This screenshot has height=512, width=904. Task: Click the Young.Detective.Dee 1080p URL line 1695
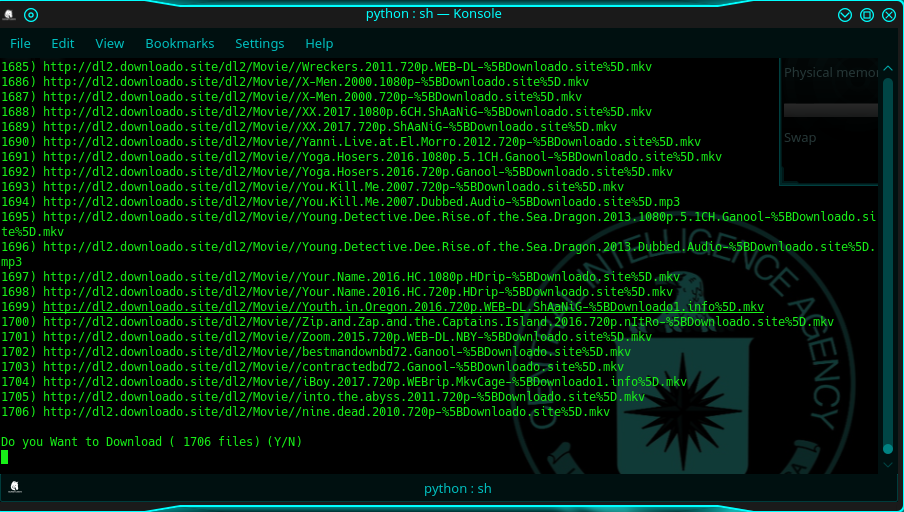click(x=438, y=224)
